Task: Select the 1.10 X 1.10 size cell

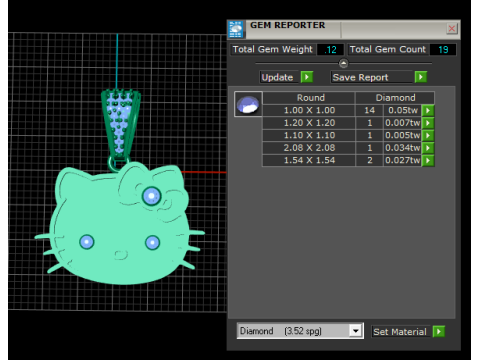Action: pyautogui.click(x=309, y=135)
